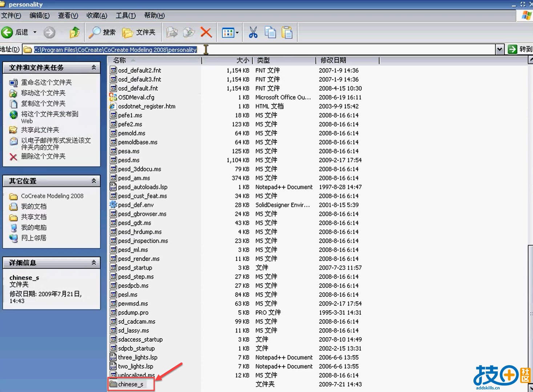Select the osdotnet_register.htm file icon
The width and height of the screenshot is (533, 392).
tap(113, 106)
